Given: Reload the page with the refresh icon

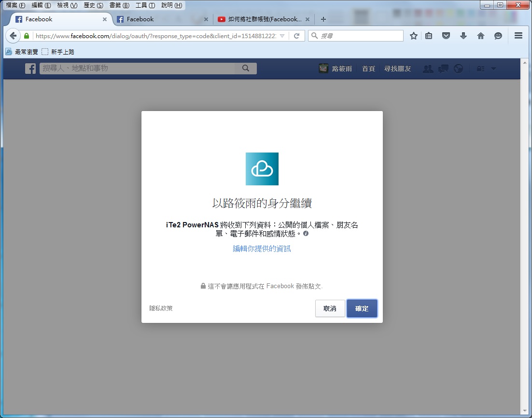Looking at the screenshot, I should 296,36.
